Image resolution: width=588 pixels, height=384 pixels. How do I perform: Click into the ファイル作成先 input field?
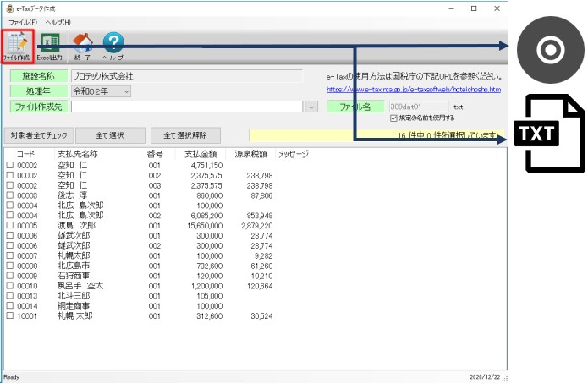tap(187, 107)
